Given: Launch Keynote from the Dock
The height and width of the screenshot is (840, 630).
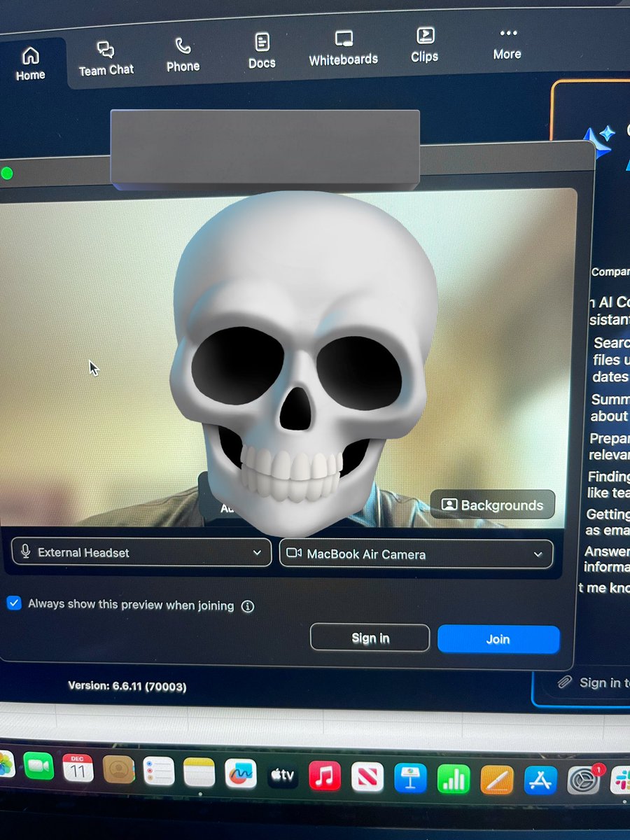Looking at the screenshot, I should pos(410,778).
